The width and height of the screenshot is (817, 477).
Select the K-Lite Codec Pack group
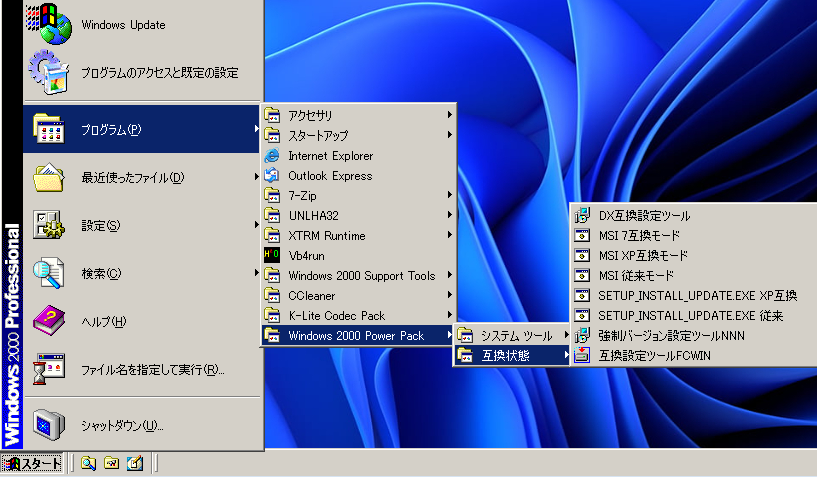pos(359,315)
